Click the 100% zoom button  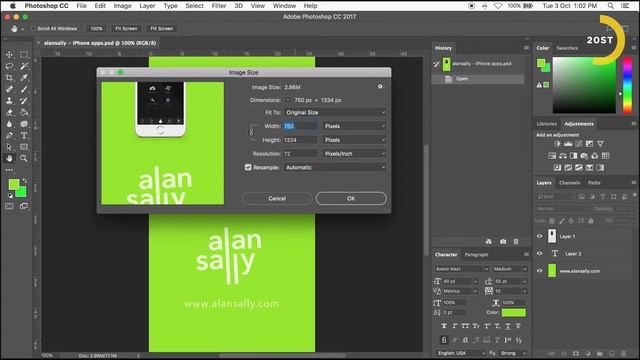pyautogui.click(x=96, y=29)
